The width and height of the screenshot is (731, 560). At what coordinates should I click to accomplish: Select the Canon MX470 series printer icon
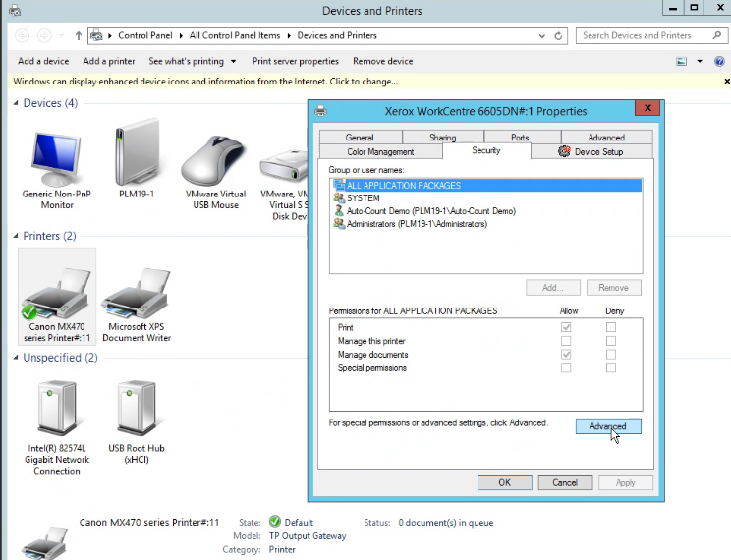pos(57,294)
